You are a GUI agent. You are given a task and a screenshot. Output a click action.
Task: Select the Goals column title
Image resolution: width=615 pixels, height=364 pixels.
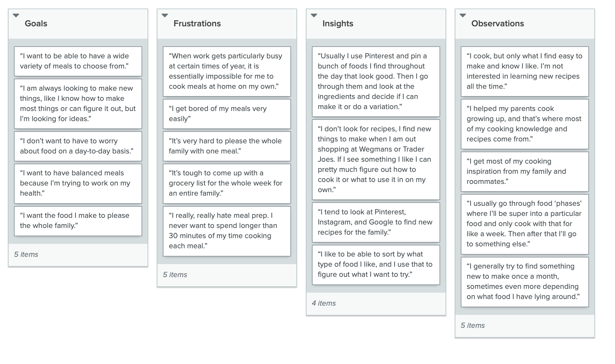coord(36,23)
